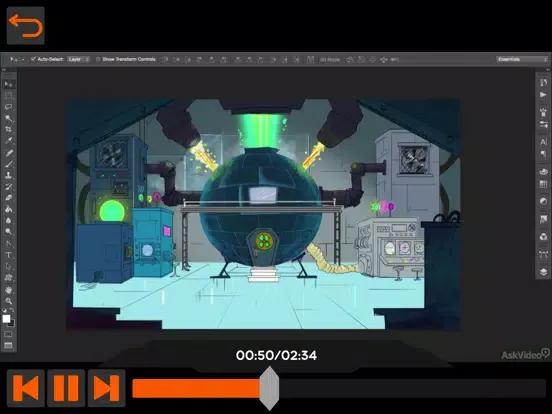Select the Hand tool

click(x=8, y=289)
